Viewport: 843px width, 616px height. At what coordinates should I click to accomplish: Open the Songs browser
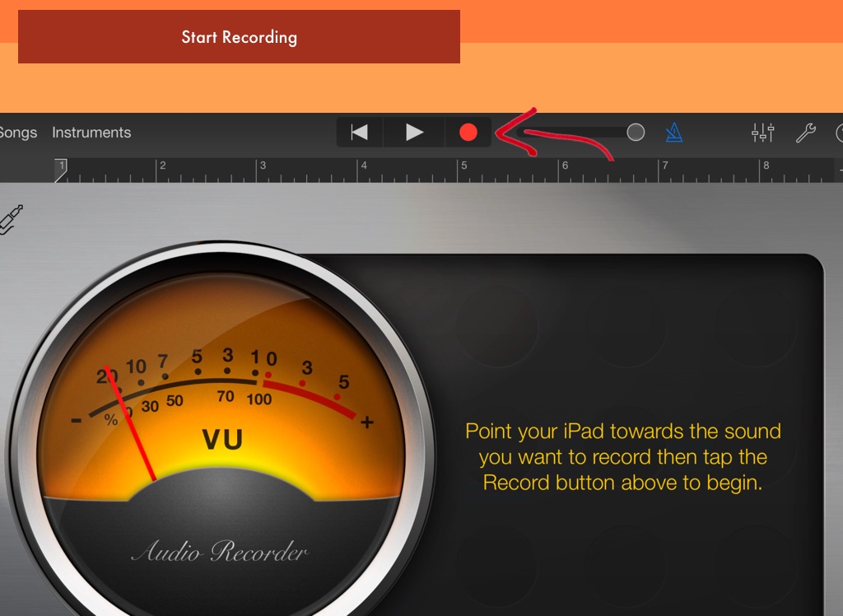pos(18,133)
